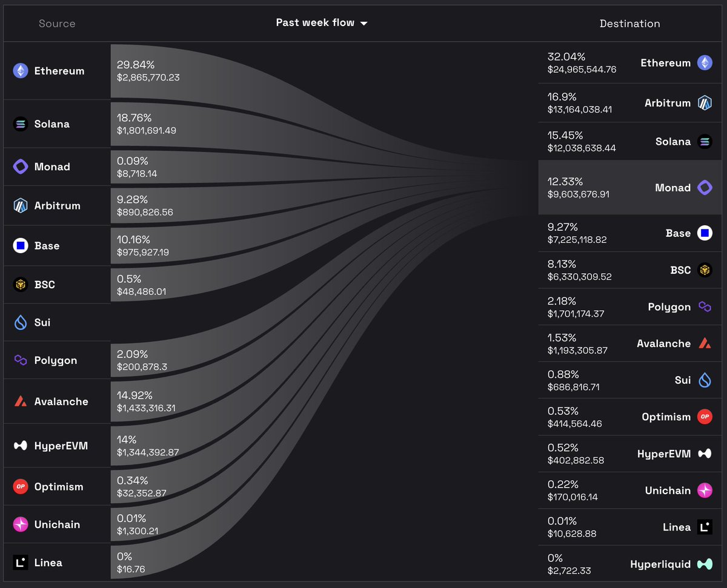Click the Destination column header
This screenshot has height=588, width=727.
click(630, 24)
